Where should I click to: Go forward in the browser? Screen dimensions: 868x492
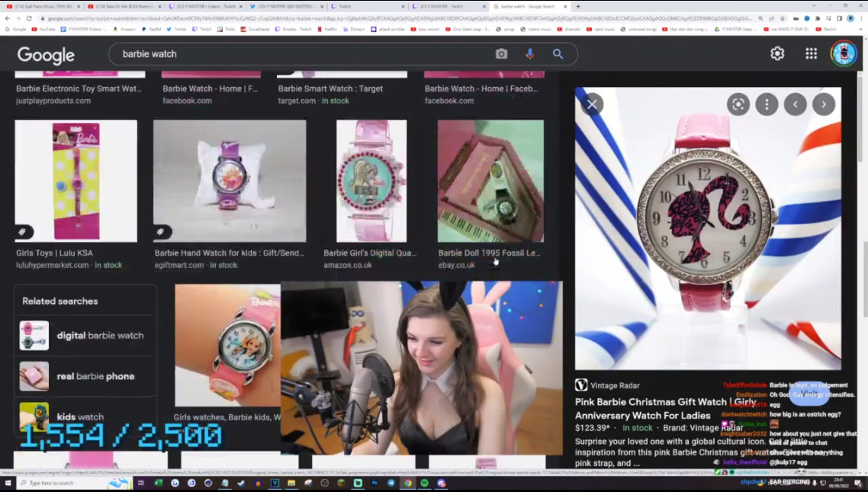pos(18,18)
